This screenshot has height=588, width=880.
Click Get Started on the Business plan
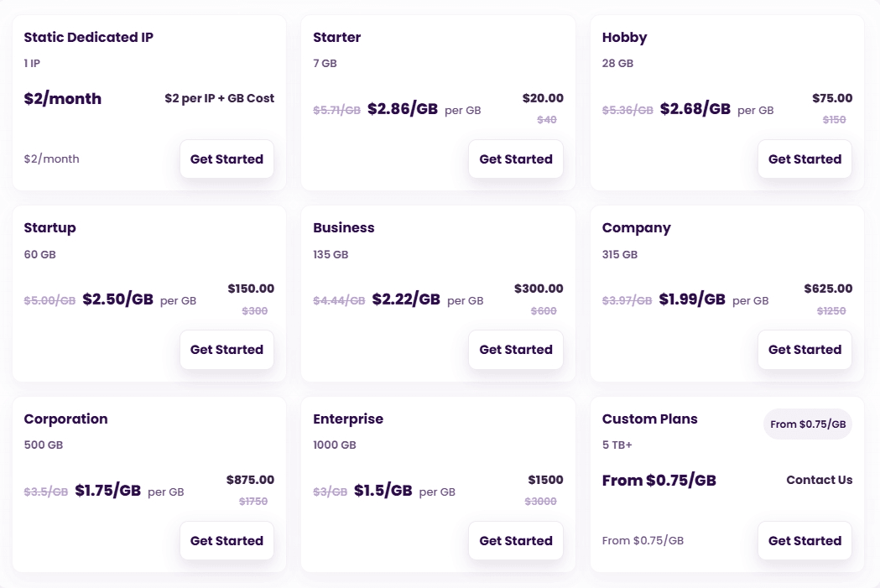516,350
